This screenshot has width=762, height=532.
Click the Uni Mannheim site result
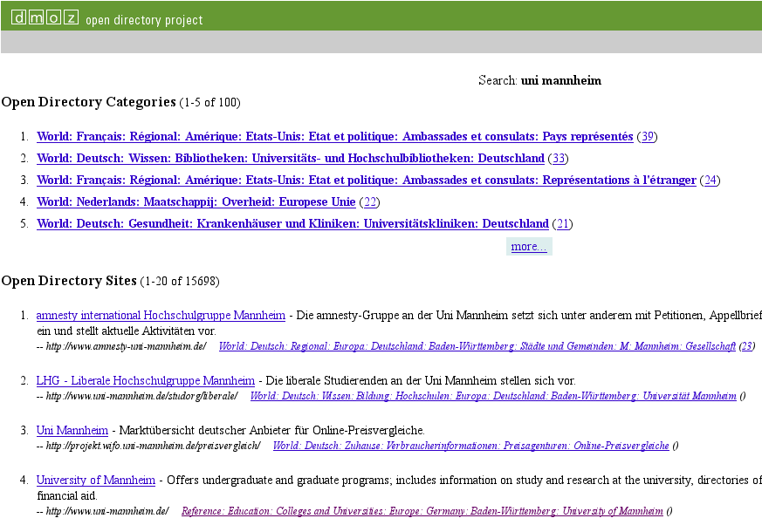coord(72,431)
